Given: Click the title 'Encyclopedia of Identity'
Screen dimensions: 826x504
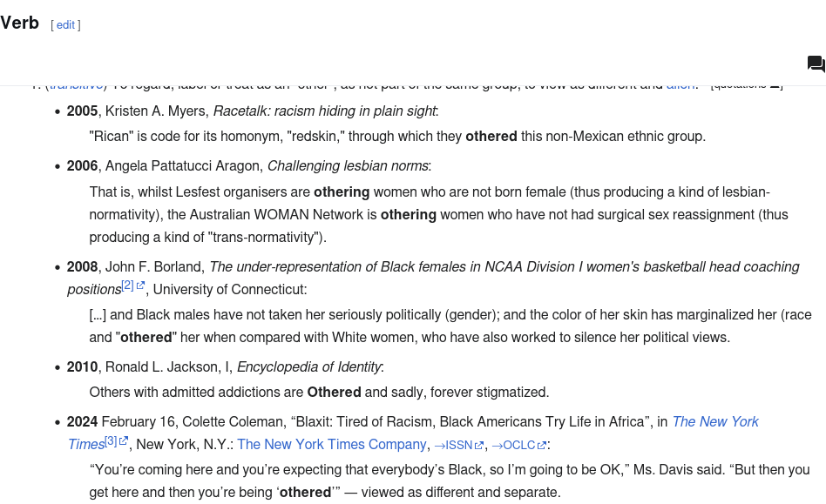Looking at the screenshot, I should 308,366.
